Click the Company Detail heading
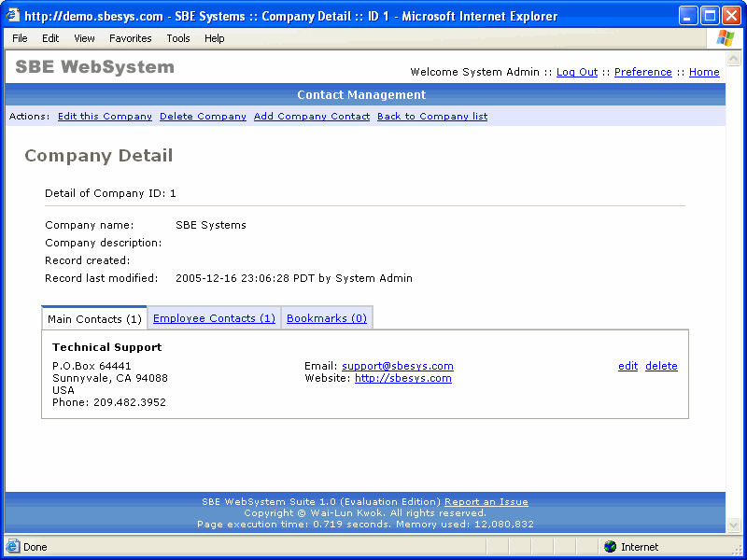747x560 pixels. (99, 156)
